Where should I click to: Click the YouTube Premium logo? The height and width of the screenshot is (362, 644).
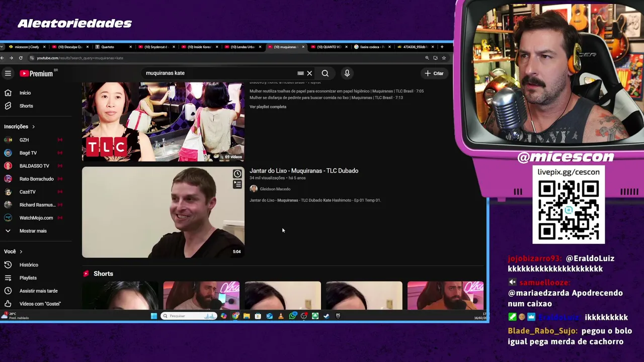click(36, 73)
